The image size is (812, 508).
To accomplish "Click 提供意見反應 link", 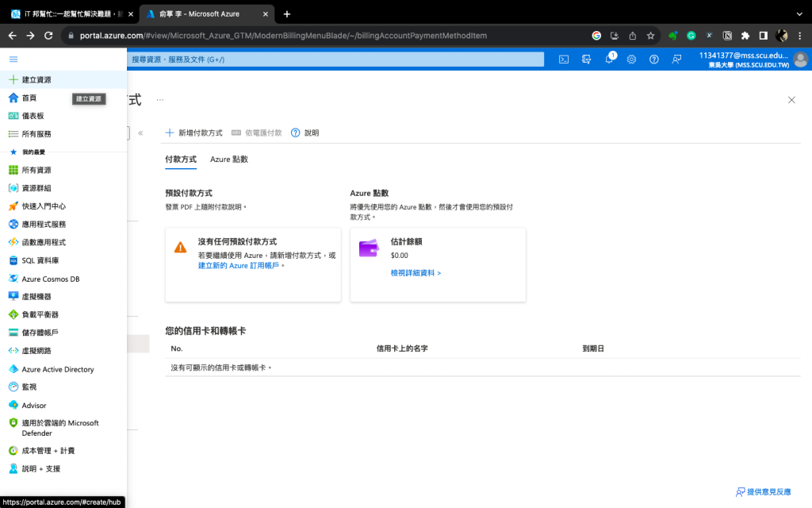I will coord(764,492).
